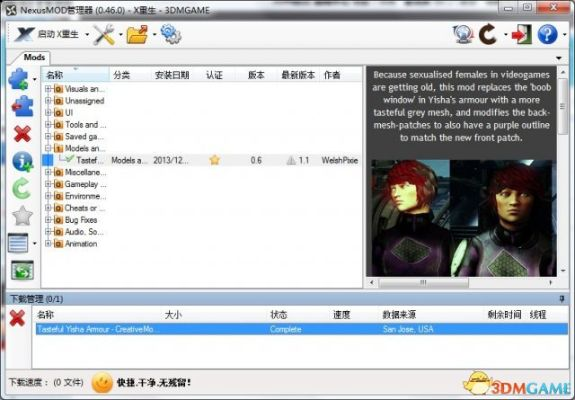Click the warning triangle next to version 1.1

291,160
